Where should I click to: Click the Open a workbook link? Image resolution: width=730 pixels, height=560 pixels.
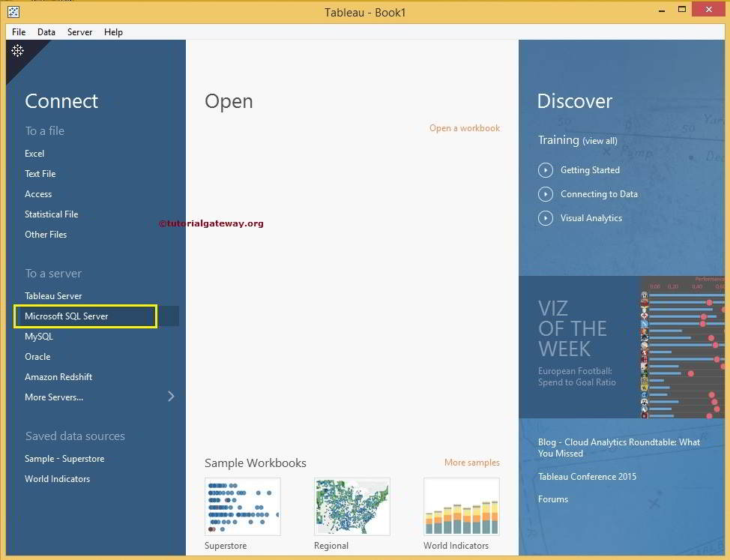464,128
